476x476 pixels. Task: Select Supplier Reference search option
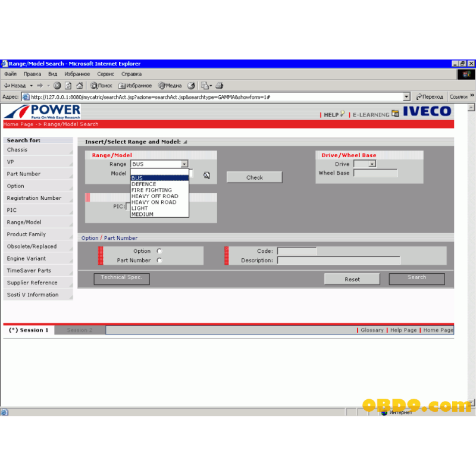(x=38, y=283)
